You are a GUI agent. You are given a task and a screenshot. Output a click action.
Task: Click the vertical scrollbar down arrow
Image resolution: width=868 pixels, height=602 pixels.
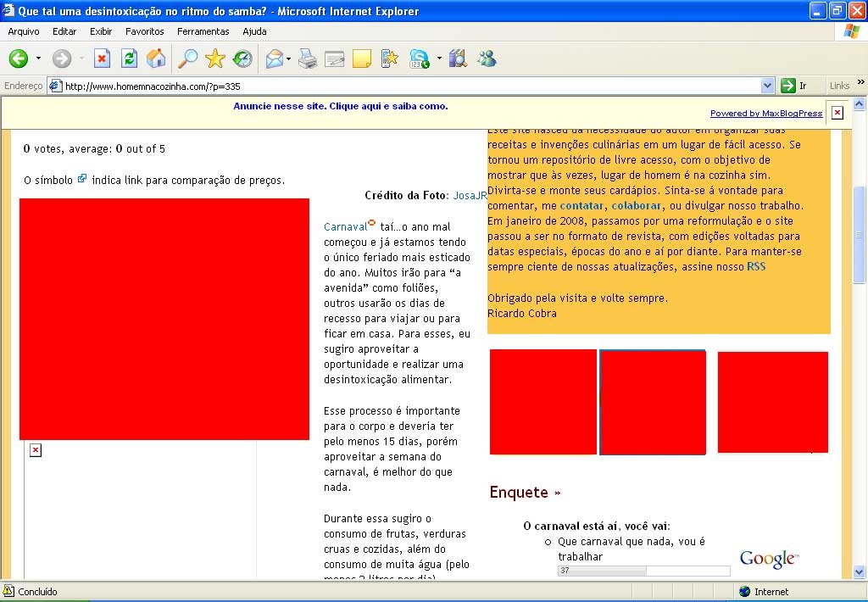pyautogui.click(x=860, y=572)
